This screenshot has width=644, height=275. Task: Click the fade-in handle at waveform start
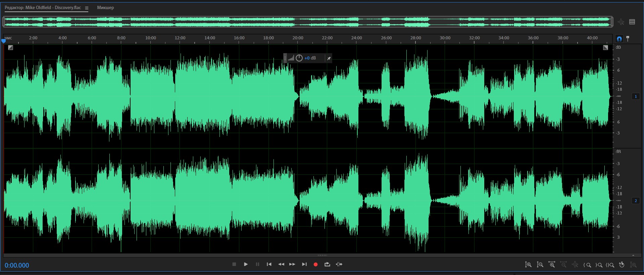10,48
